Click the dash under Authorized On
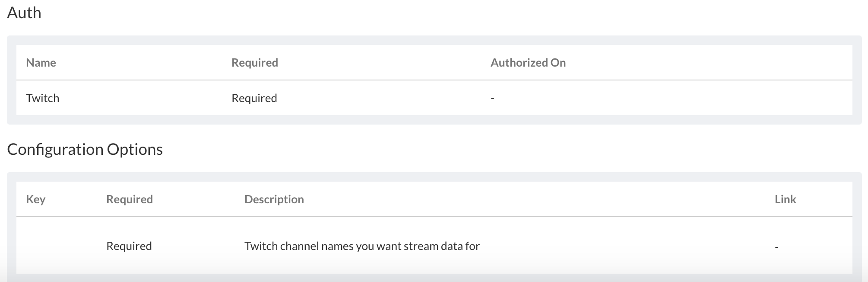Screen dimensions: 868x282 pos(492,99)
